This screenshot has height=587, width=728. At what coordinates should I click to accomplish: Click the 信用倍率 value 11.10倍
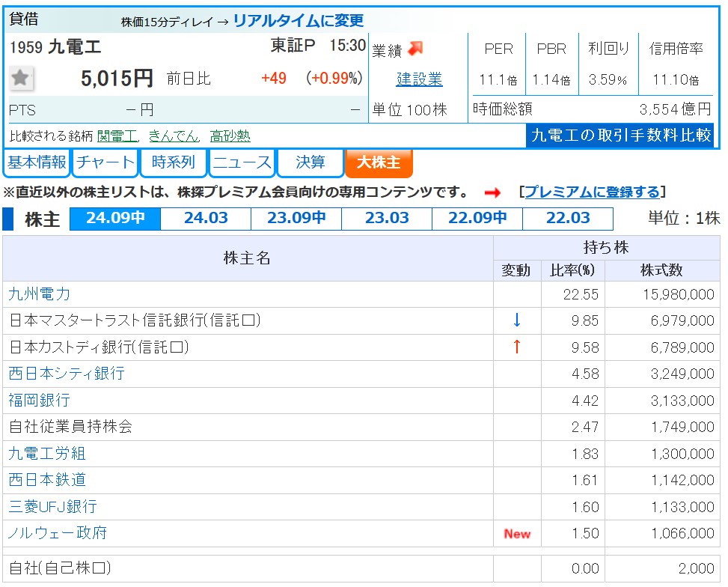676,80
